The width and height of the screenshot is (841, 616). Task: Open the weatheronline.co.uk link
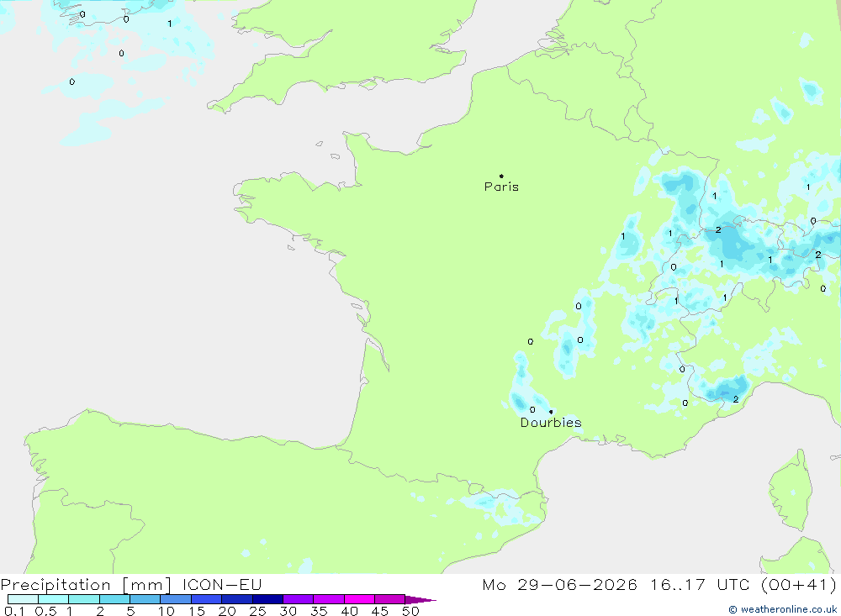point(782,609)
